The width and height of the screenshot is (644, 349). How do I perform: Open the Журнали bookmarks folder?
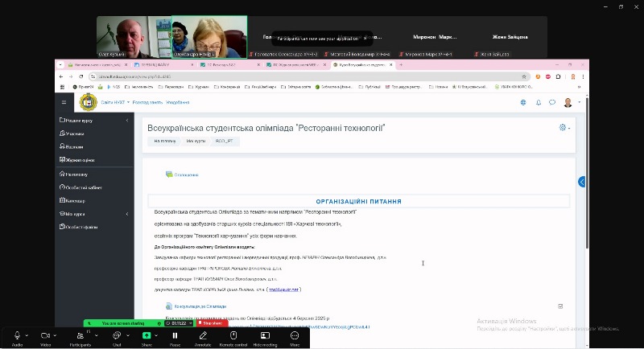198,87
